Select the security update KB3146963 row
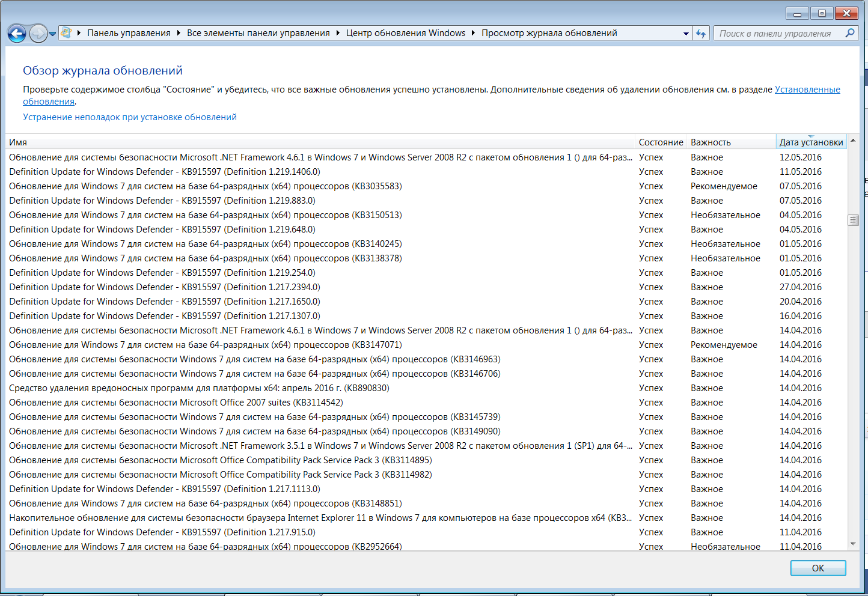Screen dimensions: 868x596 [x=426, y=359]
